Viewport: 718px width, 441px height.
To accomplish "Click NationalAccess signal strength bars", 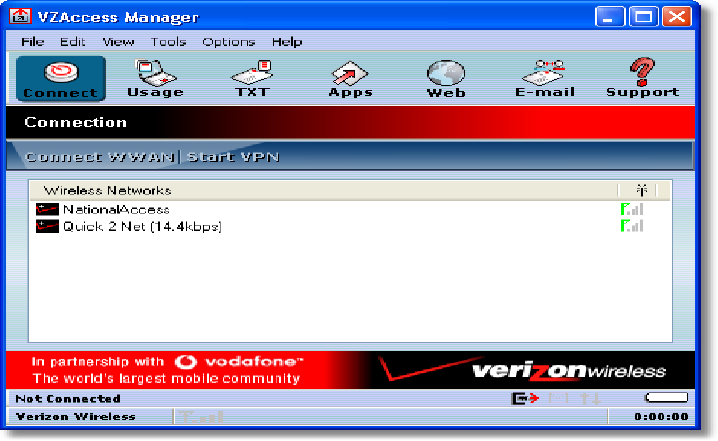I will click(x=632, y=209).
